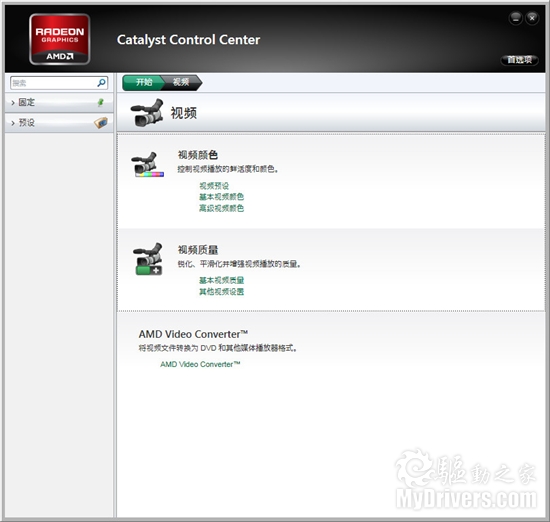Click the camcorder icon in 视频 header

[147, 112]
